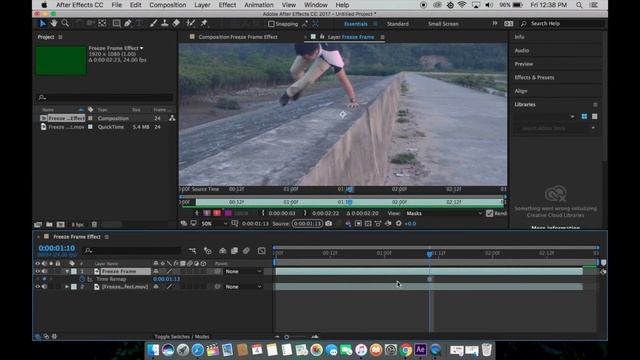
Task: Open the Composition menu
Action: coord(167,5)
